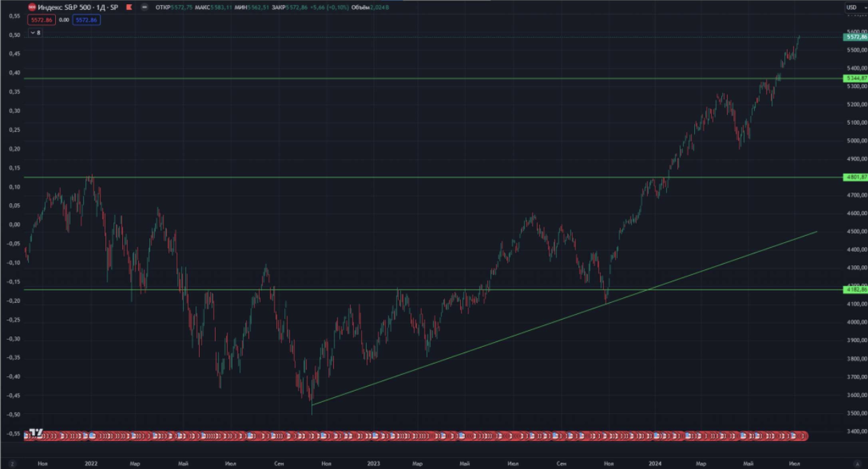Click the S&P 500 index symbol title
The image size is (868, 469).
(x=78, y=7)
